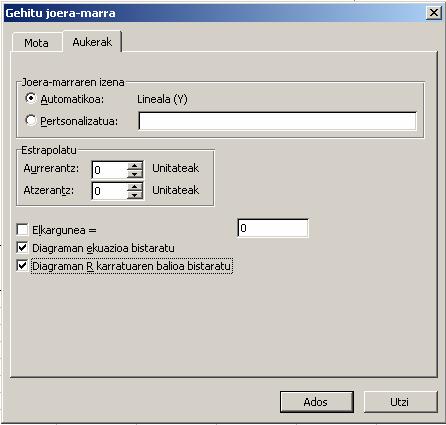
Task: Click the Atzerantz value field
Action: pyautogui.click(x=110, y=191)
